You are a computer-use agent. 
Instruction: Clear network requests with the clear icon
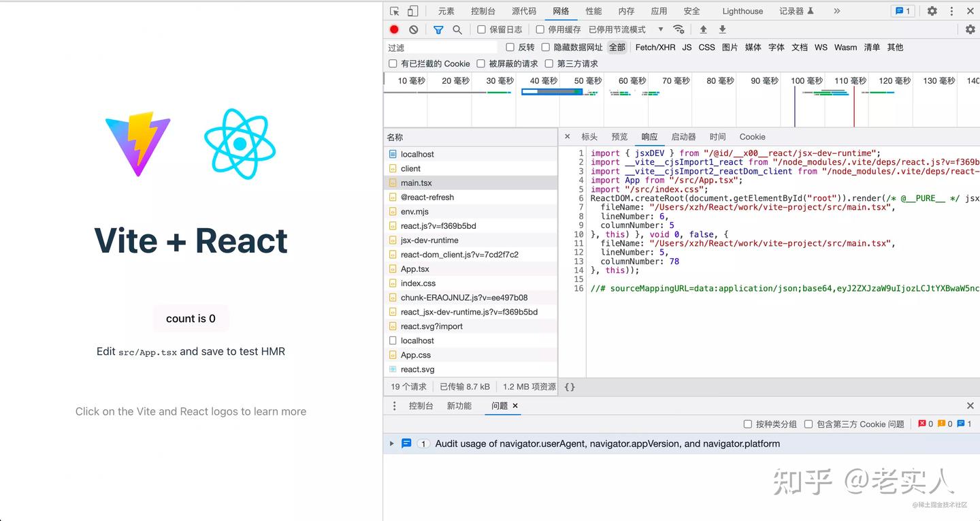414,29
